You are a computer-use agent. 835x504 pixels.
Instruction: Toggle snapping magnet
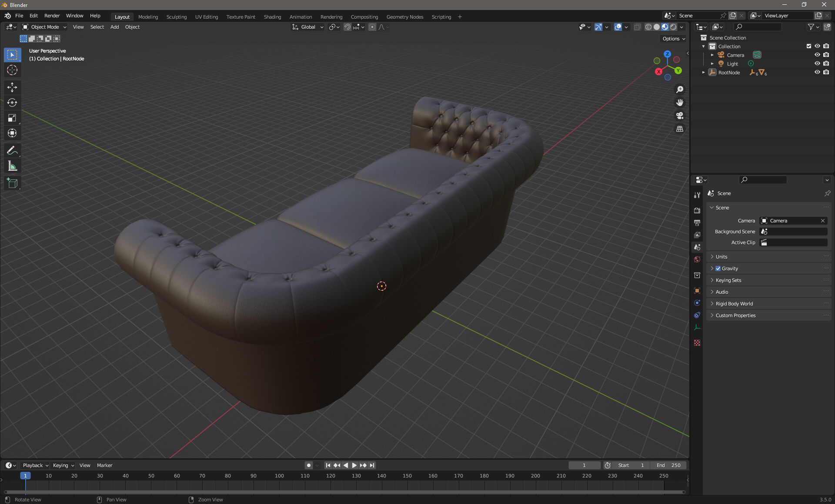347,27
